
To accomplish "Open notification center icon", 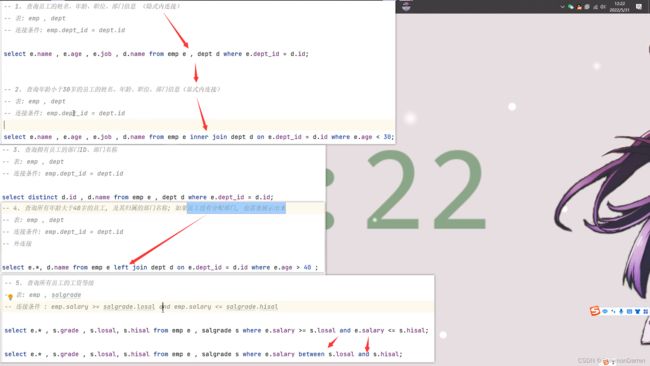I will (639, 6).
